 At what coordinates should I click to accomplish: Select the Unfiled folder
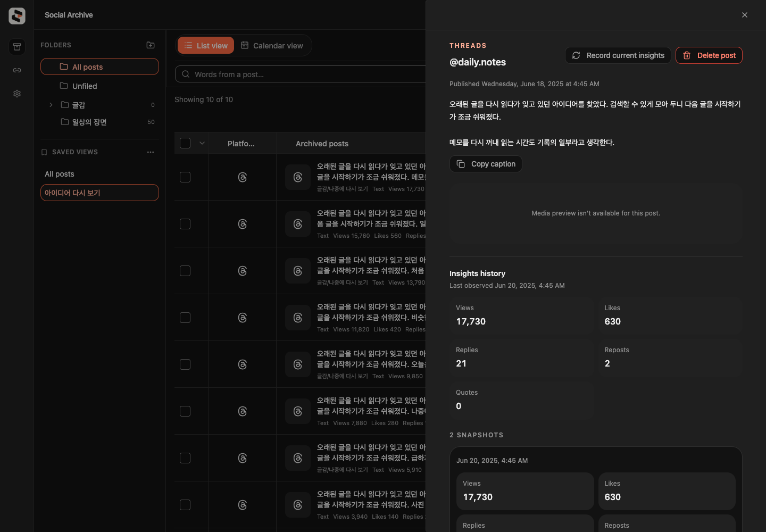tap(99, 86)
